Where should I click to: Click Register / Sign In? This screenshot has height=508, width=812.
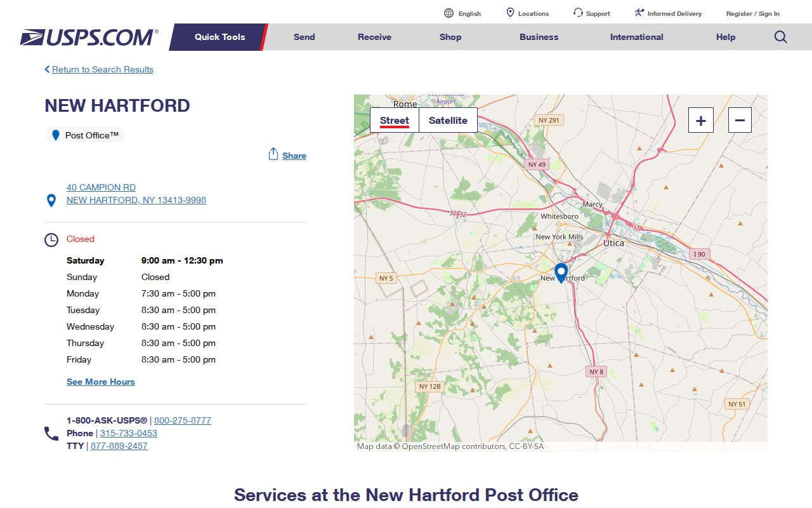753,13
